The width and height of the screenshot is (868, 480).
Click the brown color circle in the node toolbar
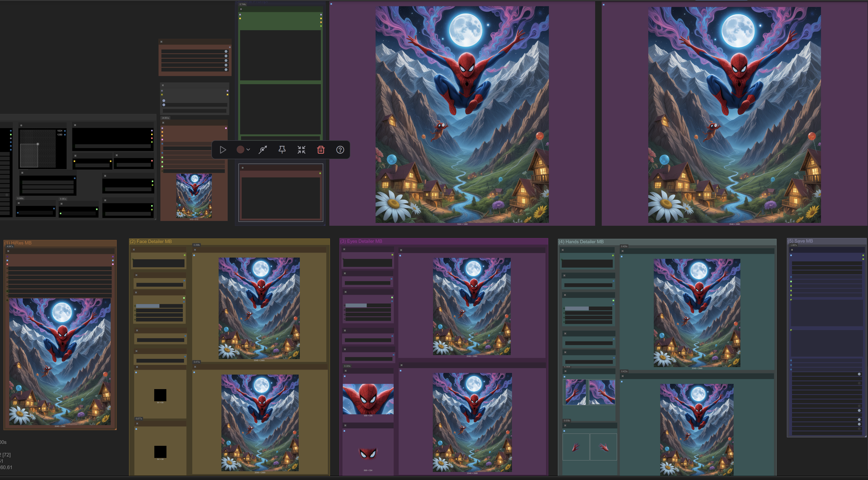(240, 150)
